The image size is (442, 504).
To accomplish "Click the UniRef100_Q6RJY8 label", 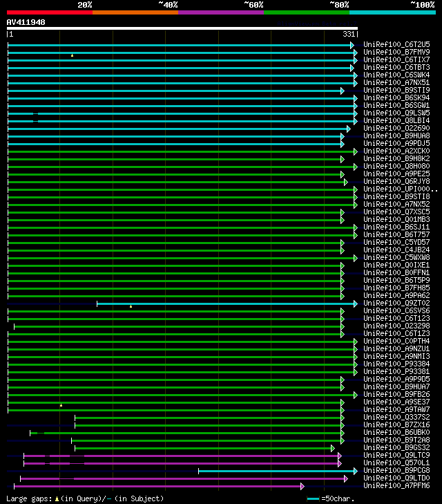I will pos(396,181).
